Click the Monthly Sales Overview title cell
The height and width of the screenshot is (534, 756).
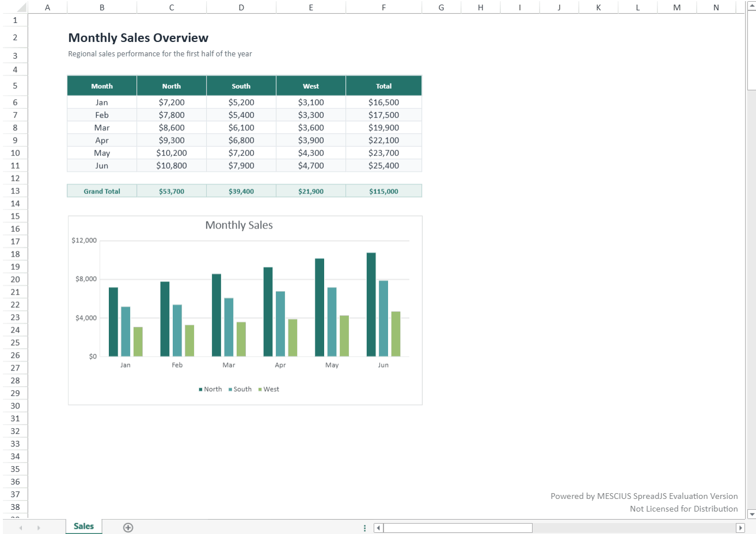(x=138, y=38)
